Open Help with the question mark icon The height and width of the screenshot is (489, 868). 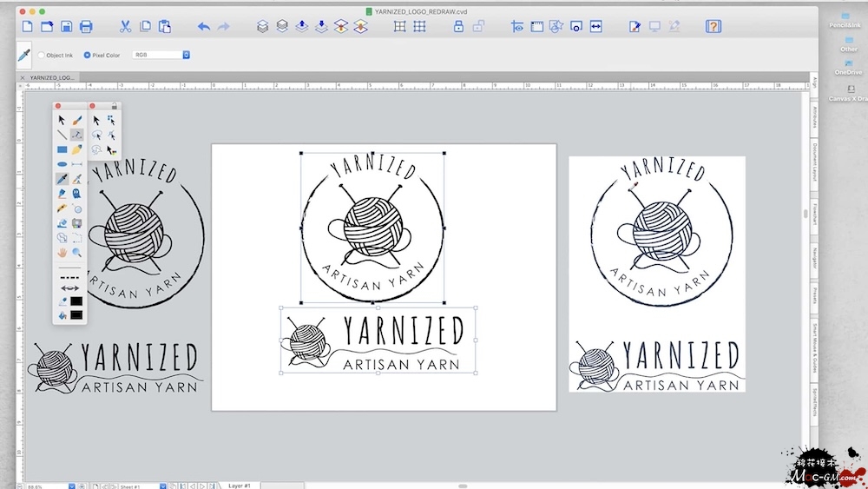click(713, 27)
